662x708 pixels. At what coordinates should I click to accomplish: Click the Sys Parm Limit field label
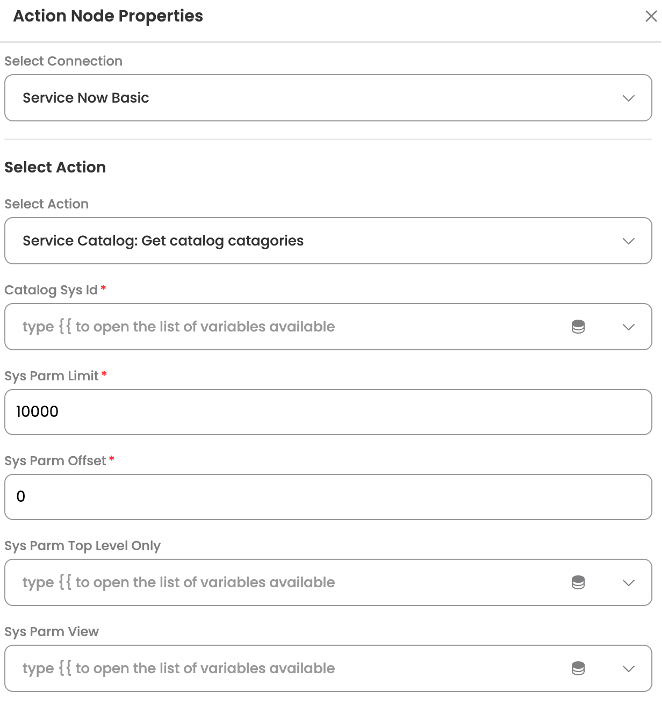(x=51, y=375)
